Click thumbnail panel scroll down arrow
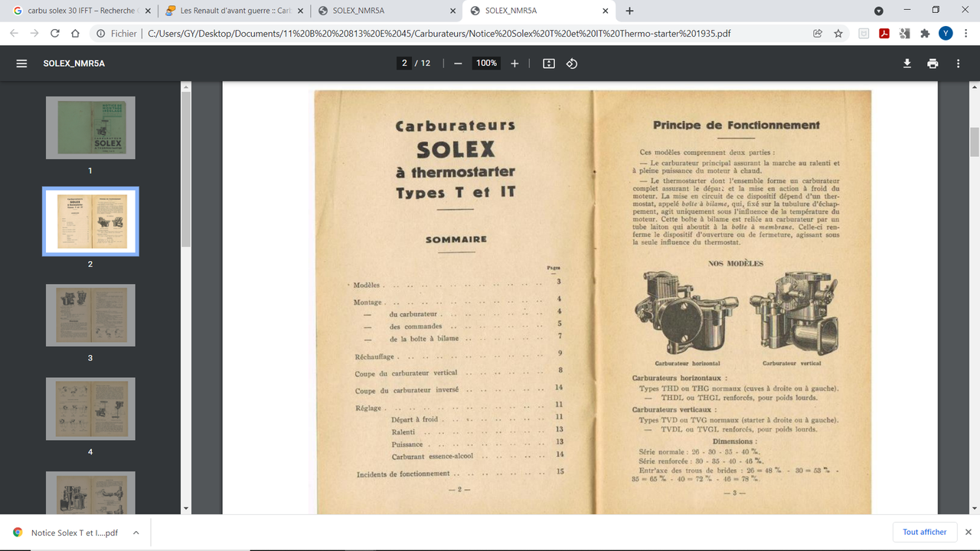Image resolution: width=980 pixels, height=551 pixels. (185, 508)
